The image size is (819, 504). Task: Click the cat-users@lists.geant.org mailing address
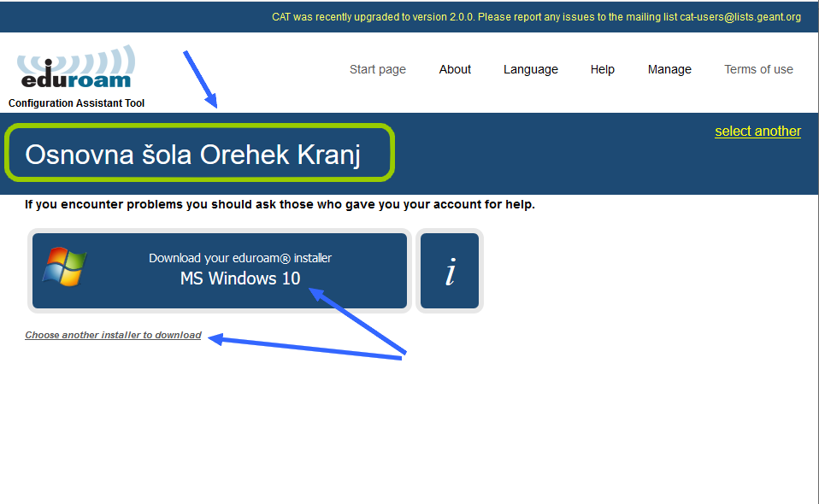pyautogui.click(x=740, y=17)
